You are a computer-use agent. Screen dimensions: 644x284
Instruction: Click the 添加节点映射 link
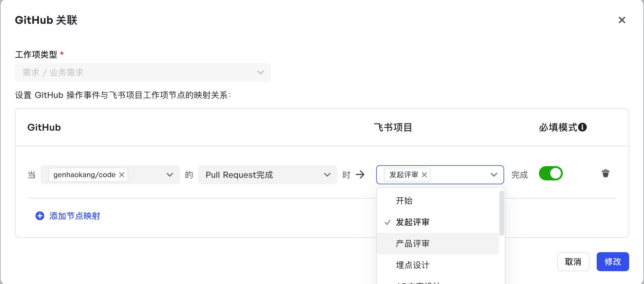[x=75, y=216]
